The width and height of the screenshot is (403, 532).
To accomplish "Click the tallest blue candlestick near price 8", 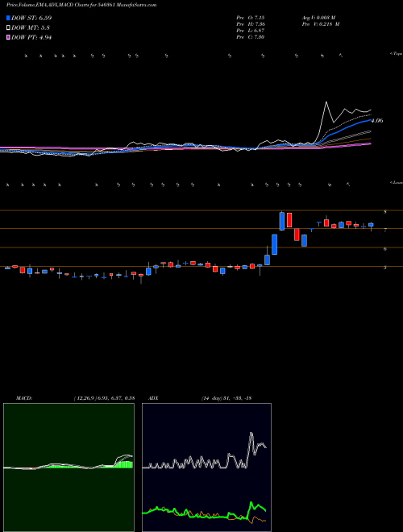I will 282,221.
